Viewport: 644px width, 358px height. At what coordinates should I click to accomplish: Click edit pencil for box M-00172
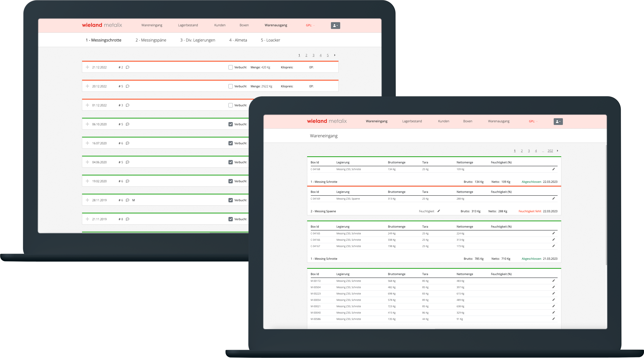(554, 281)
